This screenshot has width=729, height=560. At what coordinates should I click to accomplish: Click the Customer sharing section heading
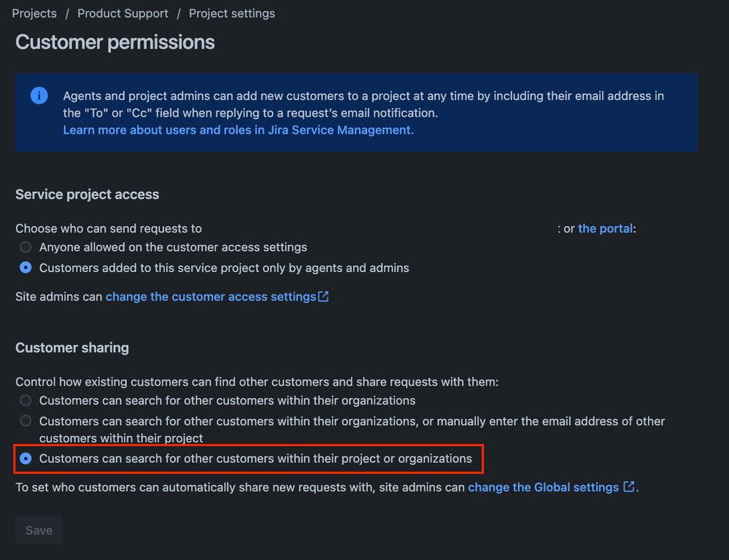[72, 348]
